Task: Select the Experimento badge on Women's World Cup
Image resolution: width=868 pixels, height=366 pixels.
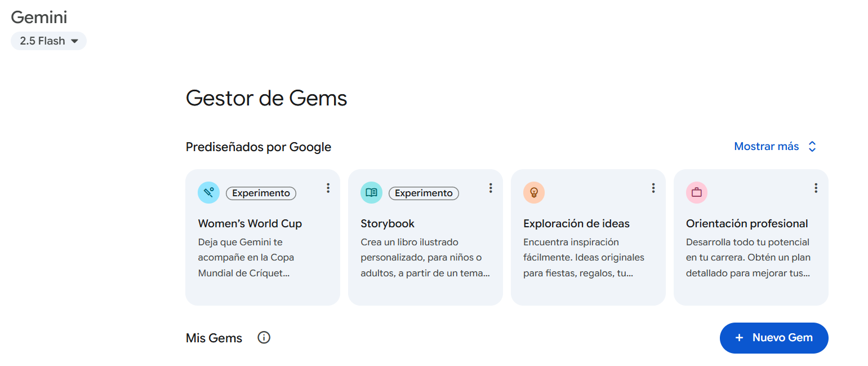Action: coord(261,193)
